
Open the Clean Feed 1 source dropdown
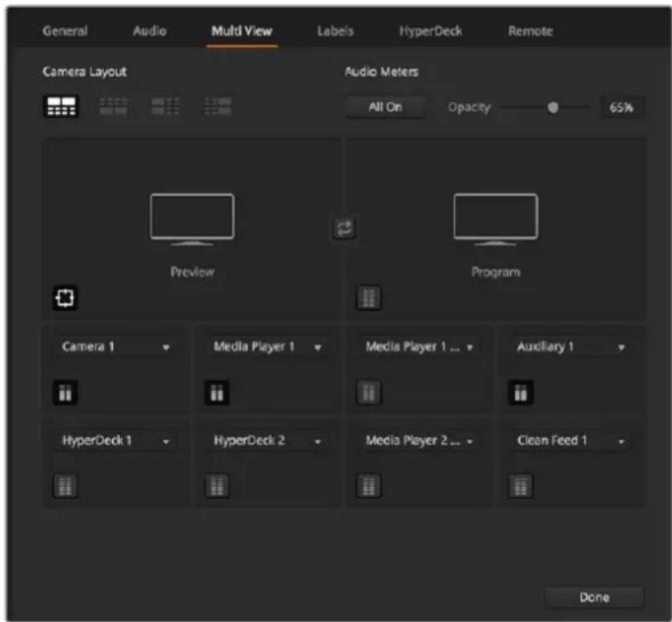[x=570, y=441]
